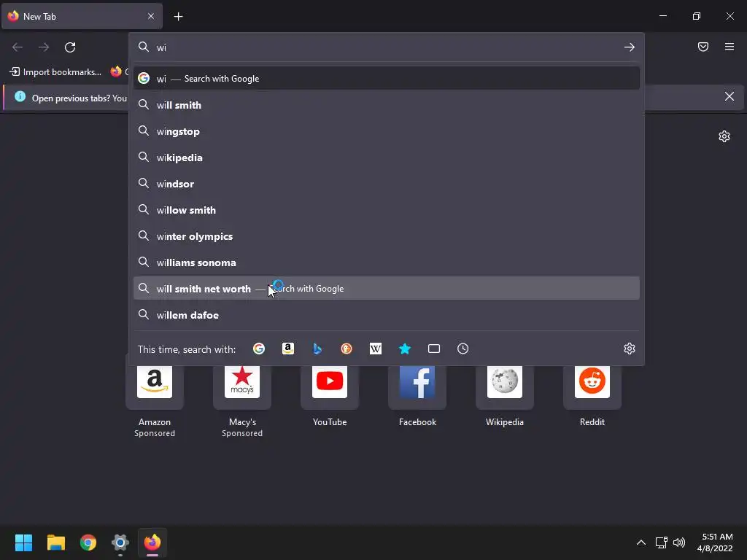Screen dimensions: 747x560
Task: Close the New Tab tab
Action: tap(151, 16)
